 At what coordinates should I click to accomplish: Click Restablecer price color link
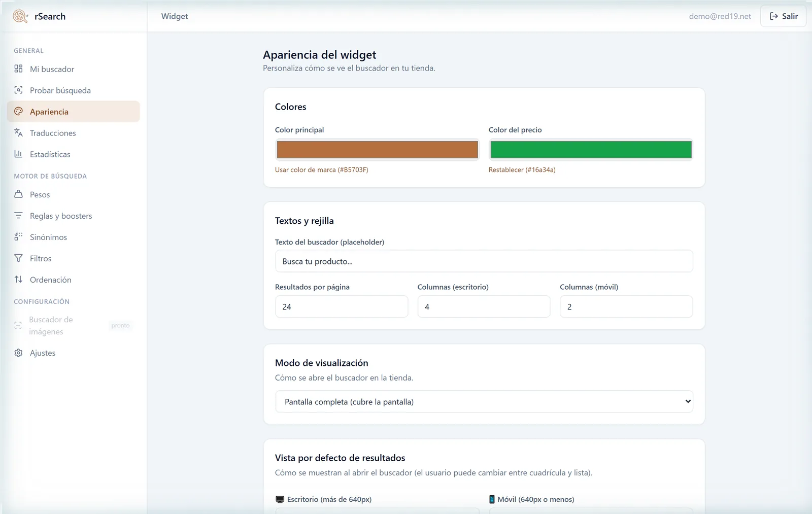coord(522,170)
